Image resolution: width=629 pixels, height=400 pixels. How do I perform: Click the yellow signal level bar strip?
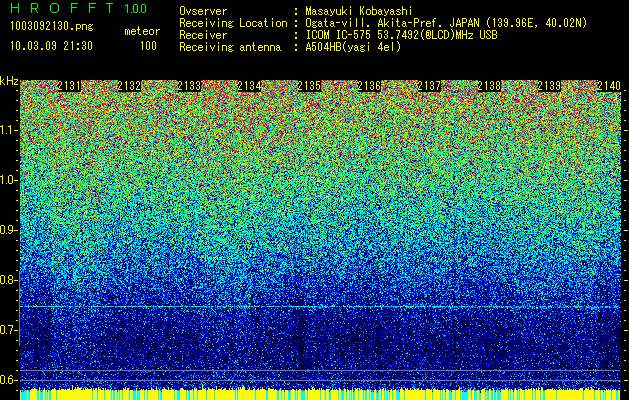(x=321, y=394)
